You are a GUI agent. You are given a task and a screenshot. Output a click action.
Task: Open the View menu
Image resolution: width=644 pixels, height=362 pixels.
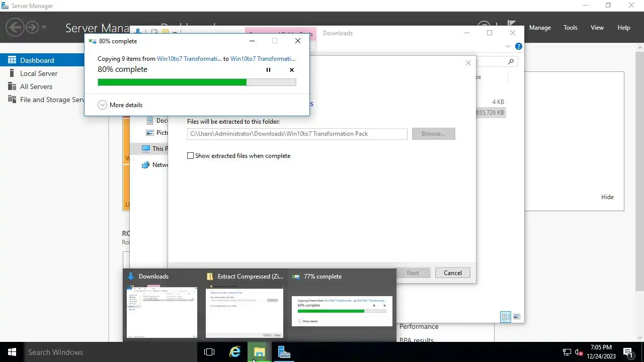click(597, 28)
